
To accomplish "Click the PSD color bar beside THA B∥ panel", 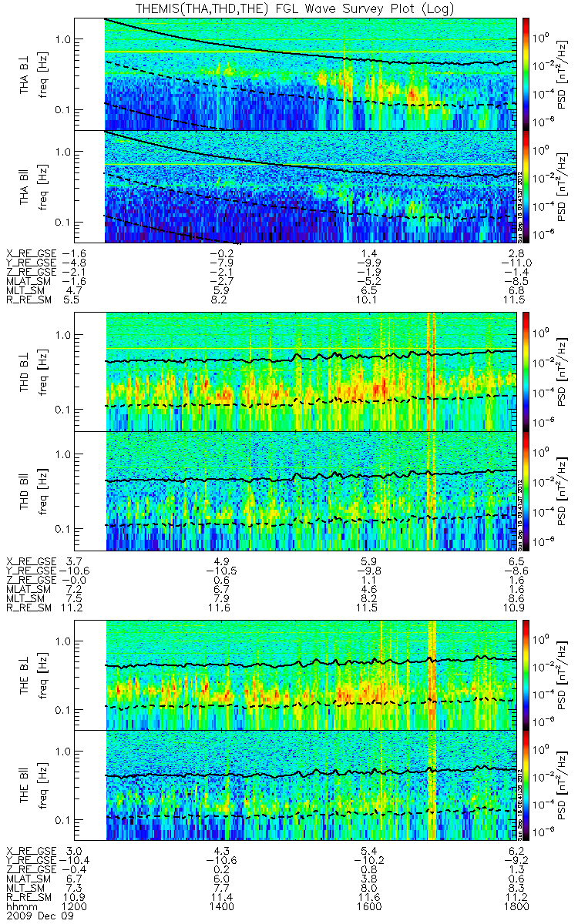I will click(526, 186).
